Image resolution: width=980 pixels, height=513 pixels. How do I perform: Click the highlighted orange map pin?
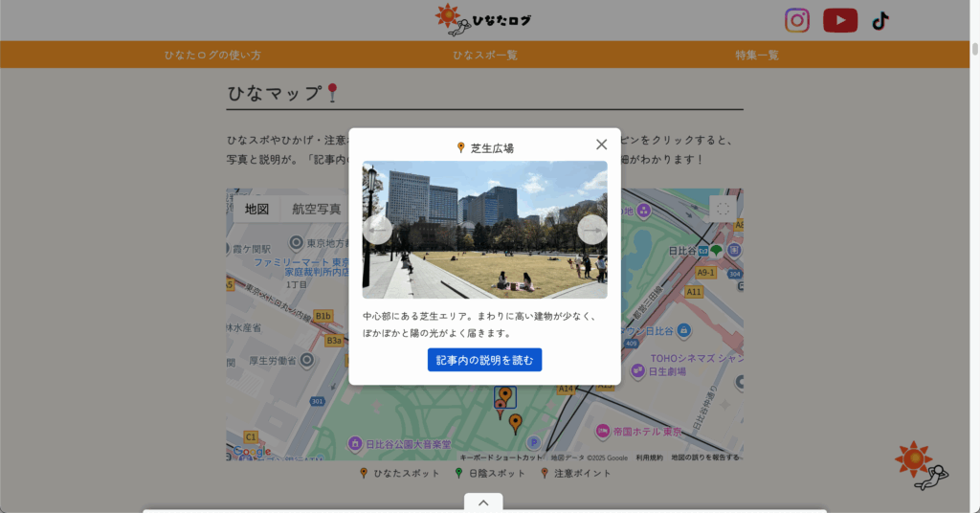click(505, 397)
